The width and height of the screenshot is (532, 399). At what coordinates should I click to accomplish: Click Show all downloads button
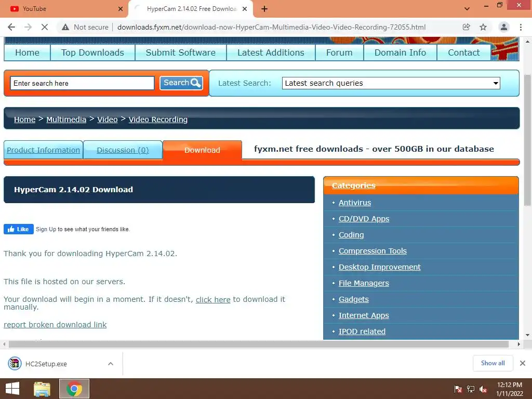click(493, 363)
